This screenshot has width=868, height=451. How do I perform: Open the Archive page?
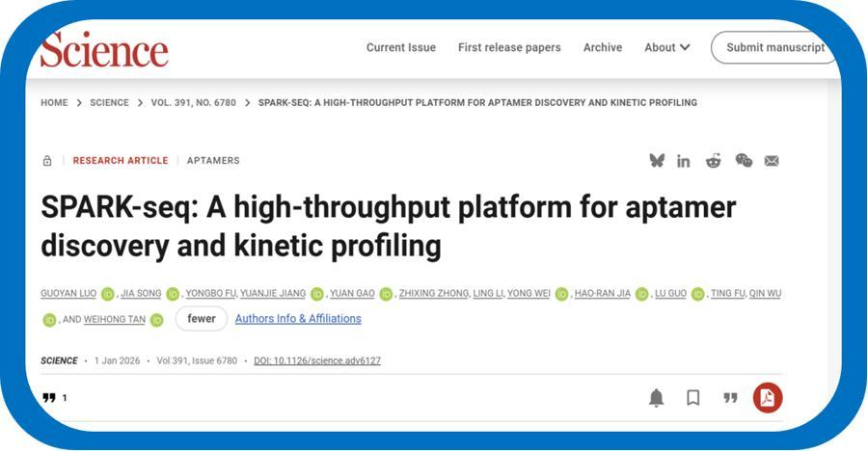(603, 47)
